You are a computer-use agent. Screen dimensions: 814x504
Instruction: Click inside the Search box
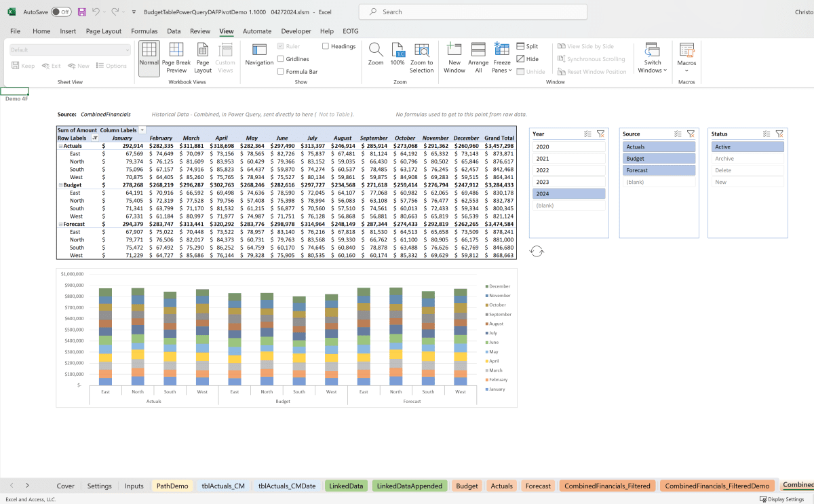pos(473,12)
